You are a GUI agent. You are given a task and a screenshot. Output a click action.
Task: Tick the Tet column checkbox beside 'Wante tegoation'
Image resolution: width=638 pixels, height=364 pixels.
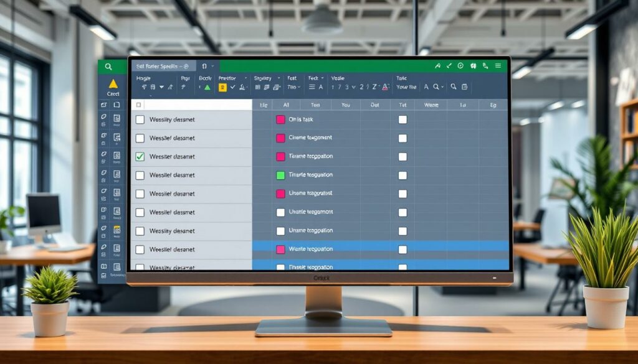402,250
